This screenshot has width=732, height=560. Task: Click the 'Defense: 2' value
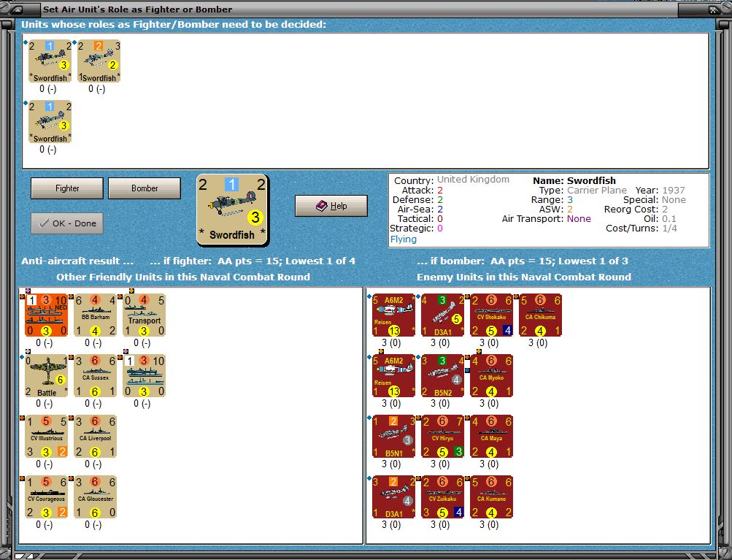click(417, 199)
